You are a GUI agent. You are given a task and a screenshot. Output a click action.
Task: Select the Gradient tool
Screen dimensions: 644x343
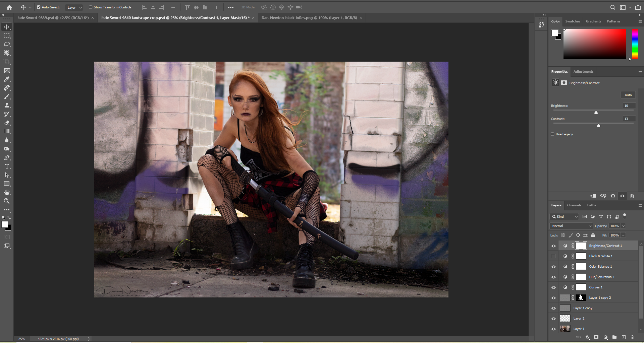point(7,131)
